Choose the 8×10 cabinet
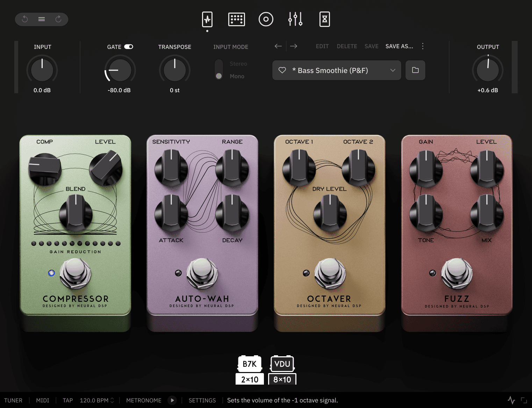This screenshot has height=408, width=532. click(x=282, y=379)
